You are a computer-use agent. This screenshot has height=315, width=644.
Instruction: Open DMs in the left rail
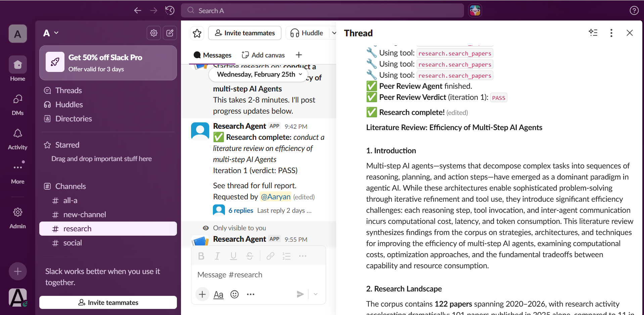pyautogui.click(x=17, y=105)
